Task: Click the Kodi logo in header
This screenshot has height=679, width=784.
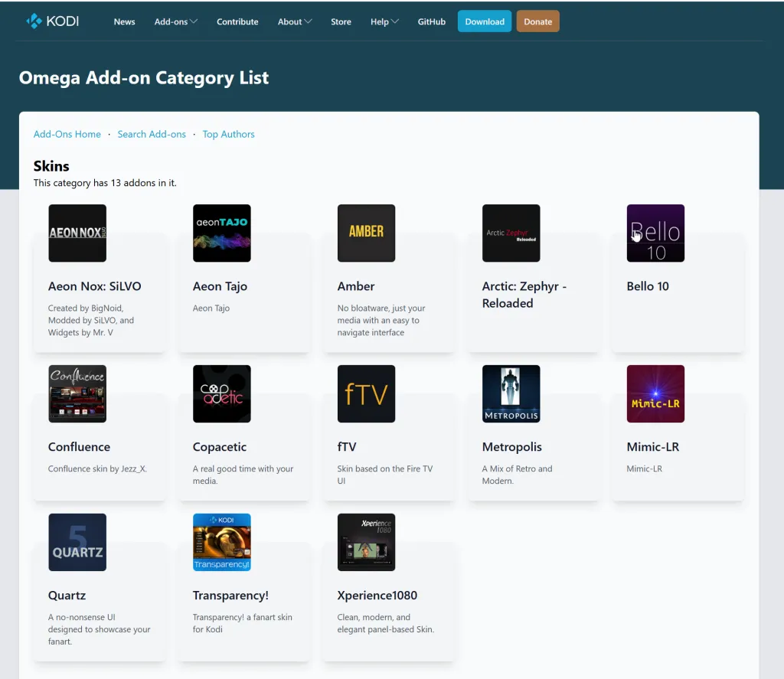Action: (53, 21)
